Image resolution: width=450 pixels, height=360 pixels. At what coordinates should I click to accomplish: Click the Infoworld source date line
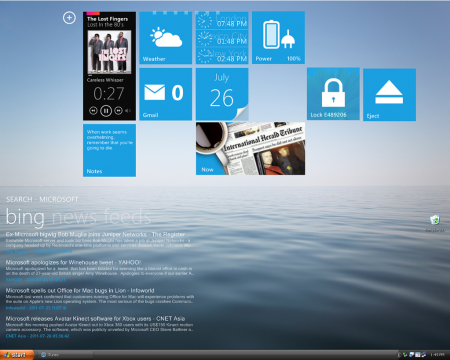[36, 308]
